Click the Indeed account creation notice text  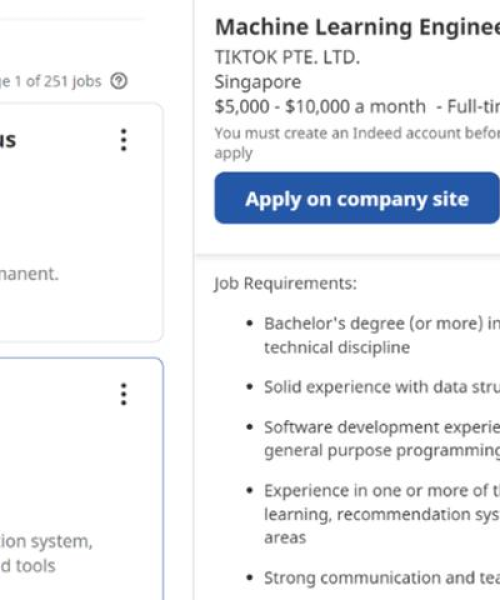click(x=357, y=143)
